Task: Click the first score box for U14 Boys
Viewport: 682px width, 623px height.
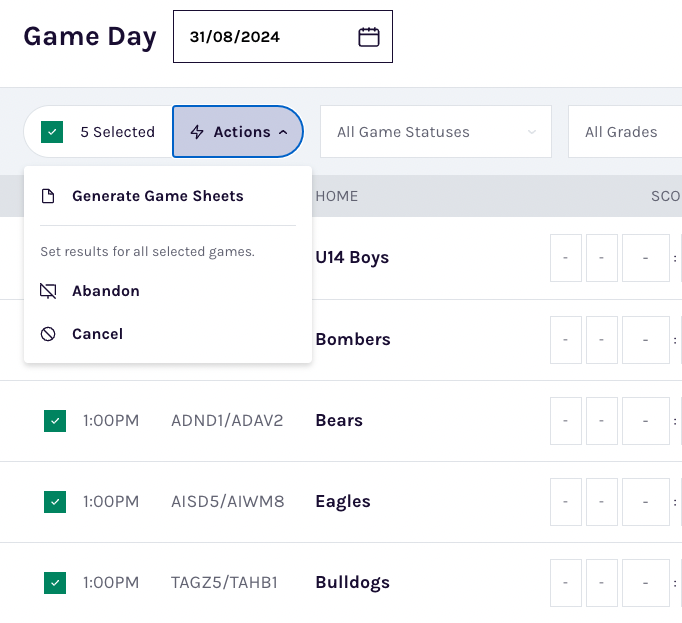Action: pos(566,258)
